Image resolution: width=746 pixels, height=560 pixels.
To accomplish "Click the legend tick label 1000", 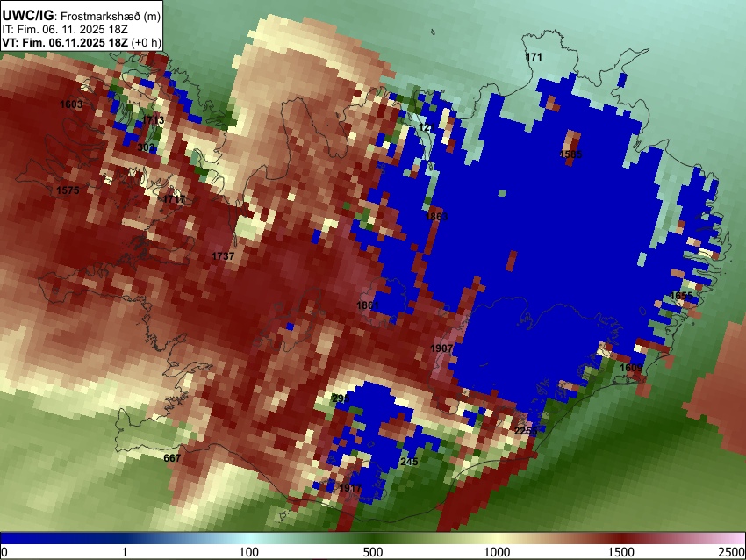I will click(x=497, y=552).
